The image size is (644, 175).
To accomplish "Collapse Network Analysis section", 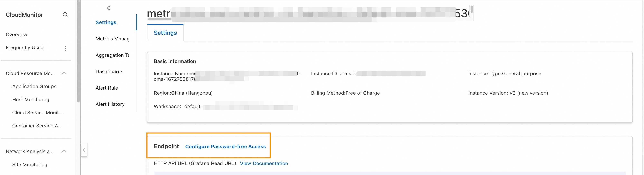I will (x=64, y=151).
